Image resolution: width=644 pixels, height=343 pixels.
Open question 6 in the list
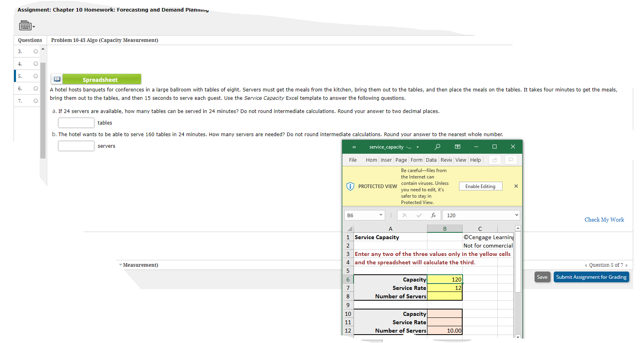tap(27, 88)
